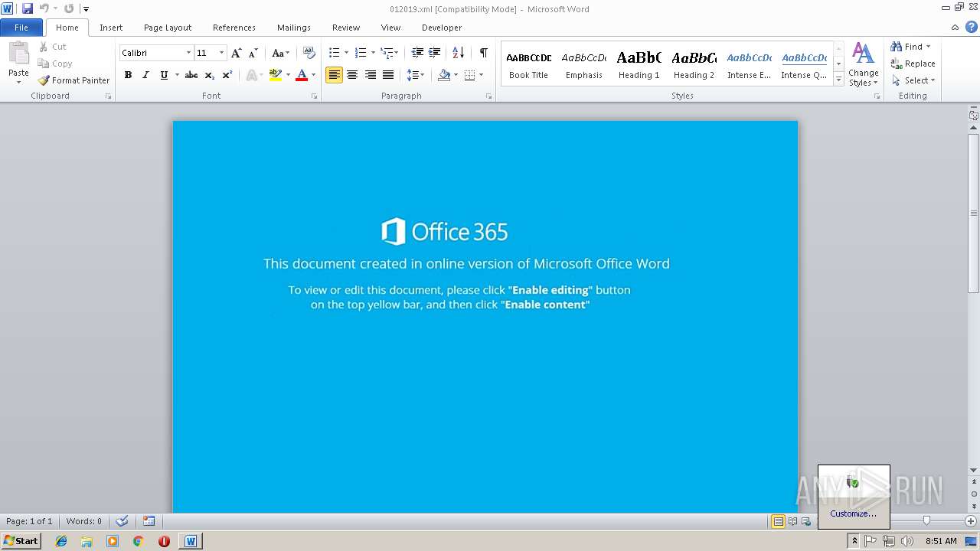The width and height of the screenshot is (980, 551).
Task: Switch to the Developer tab
Action: coord(442,28)
